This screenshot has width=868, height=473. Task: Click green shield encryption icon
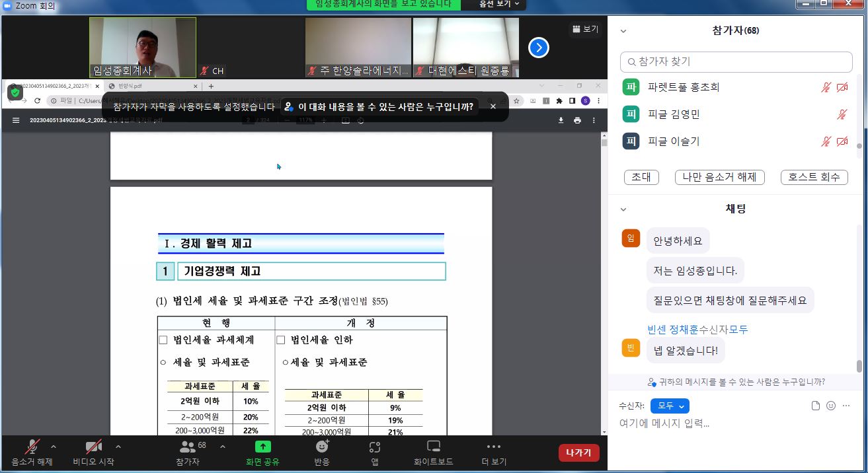15,92
